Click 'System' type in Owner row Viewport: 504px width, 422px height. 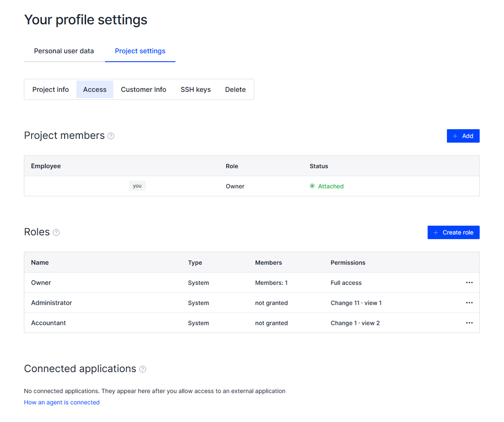tap(198, 283)
